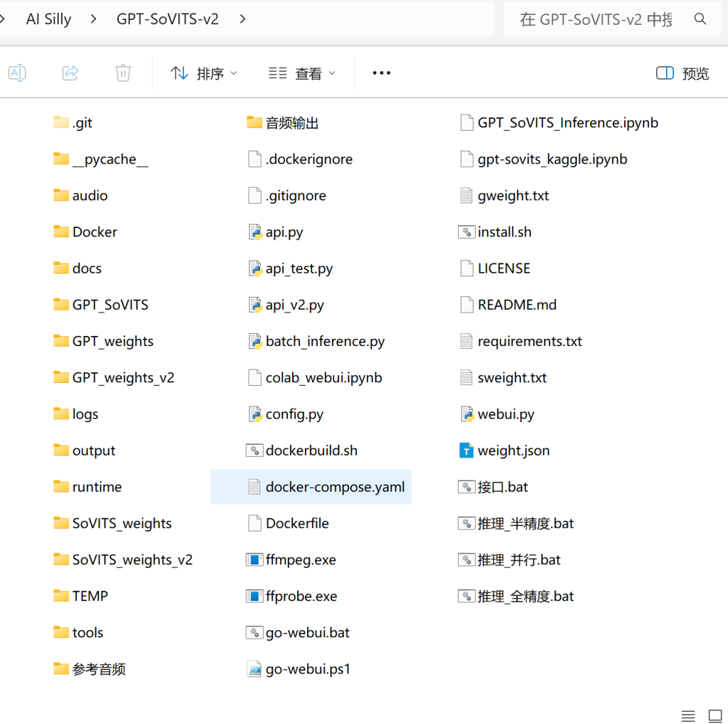Click the ffprobe.exe application icon

pyautogui.click(x=255, y=596)
